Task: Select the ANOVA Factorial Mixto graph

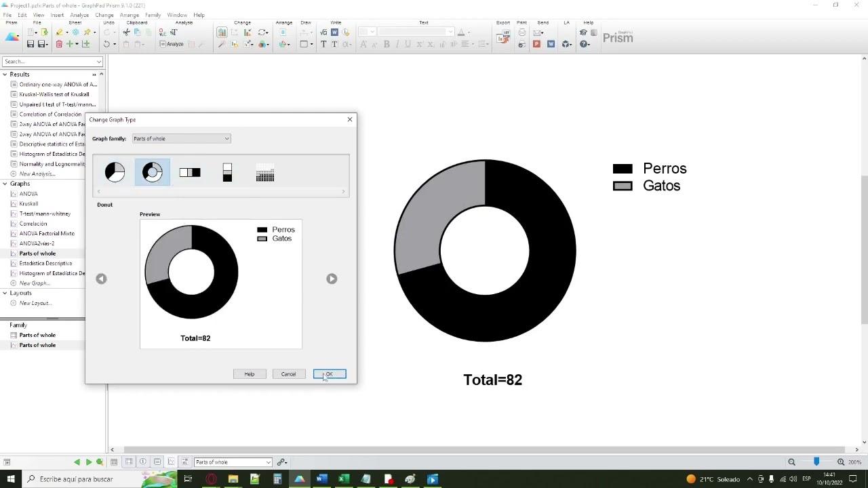Action: [x=47, y=233]
